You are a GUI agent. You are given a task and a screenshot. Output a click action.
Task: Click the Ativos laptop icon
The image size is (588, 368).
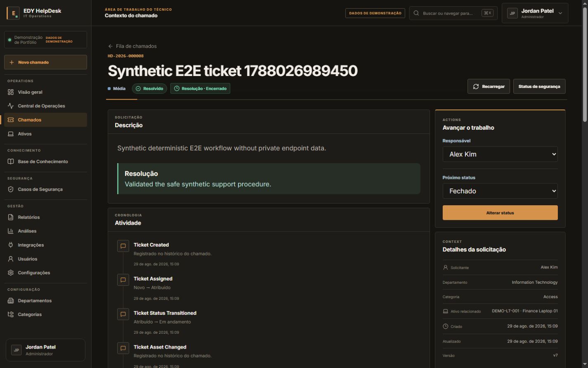point(11,134)
